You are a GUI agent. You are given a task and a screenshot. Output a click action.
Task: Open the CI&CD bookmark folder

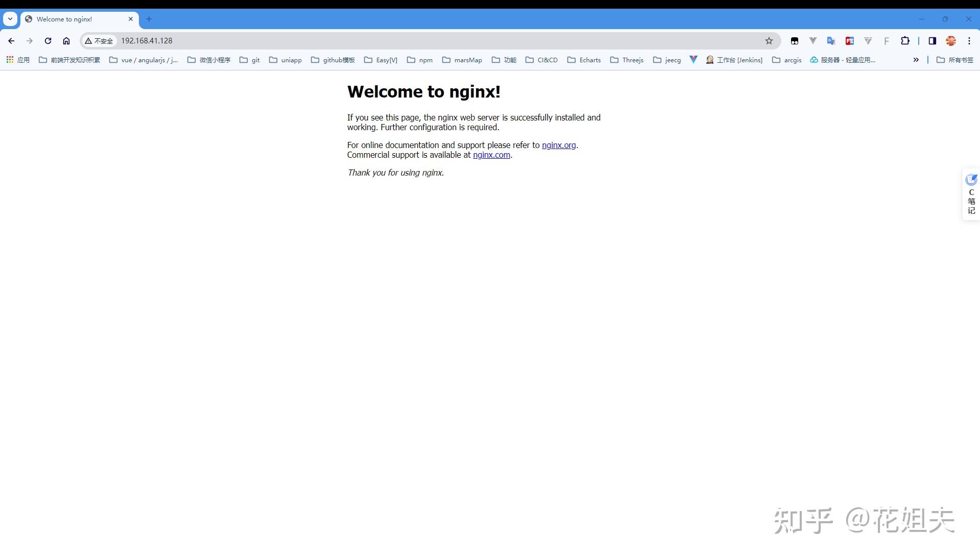542,60
